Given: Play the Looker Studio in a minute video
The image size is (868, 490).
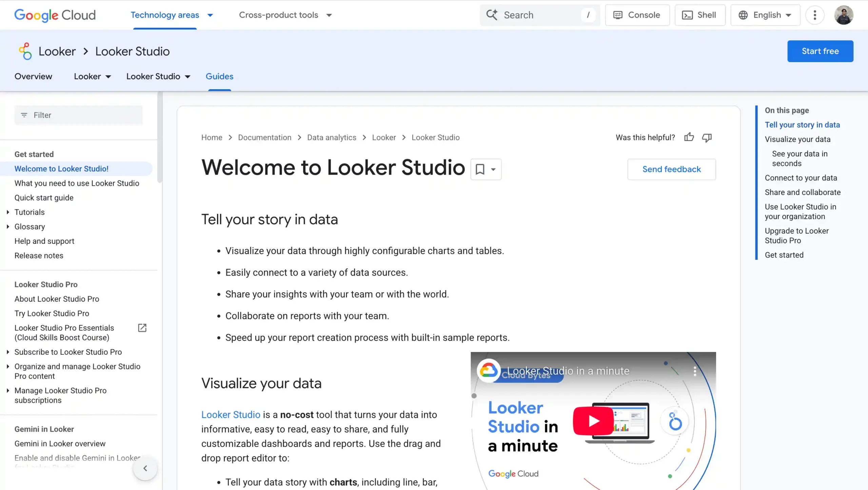Looking at the screenshot, I should [593, 421].
